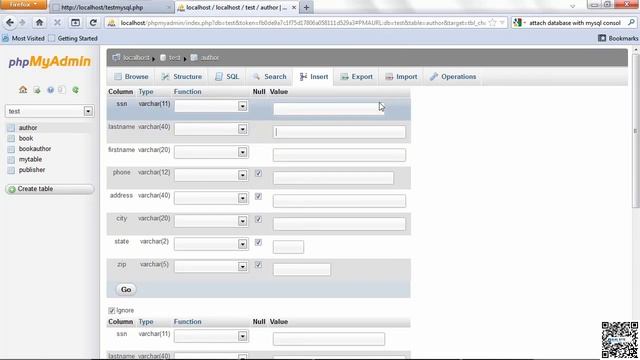Click the bookauthor table icon in sidebar

(x=11, y=149)
